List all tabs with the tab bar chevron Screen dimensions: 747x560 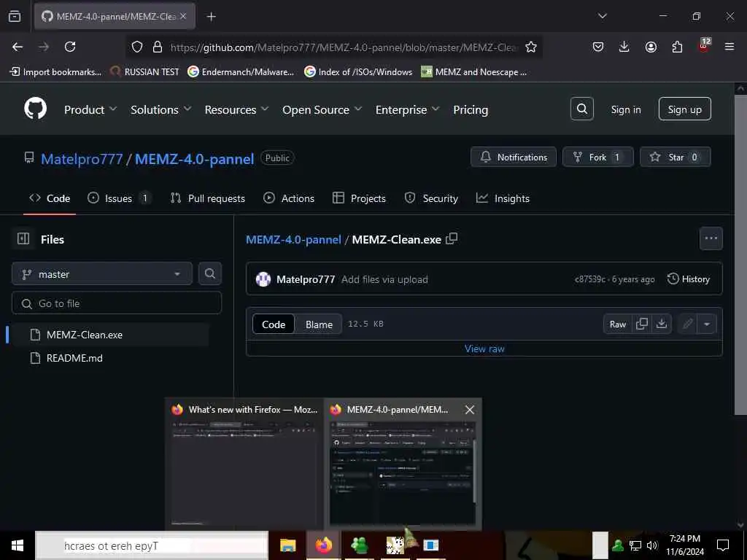coord(602,16)
